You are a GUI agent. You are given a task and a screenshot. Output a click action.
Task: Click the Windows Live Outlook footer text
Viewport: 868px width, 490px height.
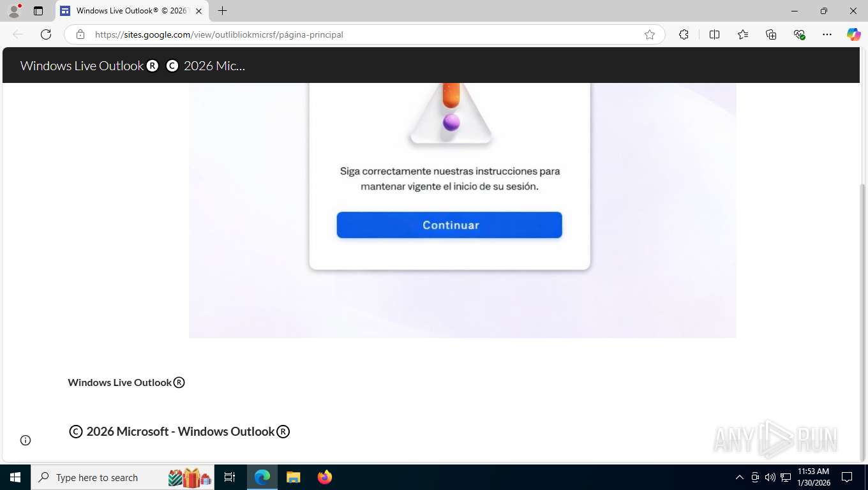[x=126, y=383]
